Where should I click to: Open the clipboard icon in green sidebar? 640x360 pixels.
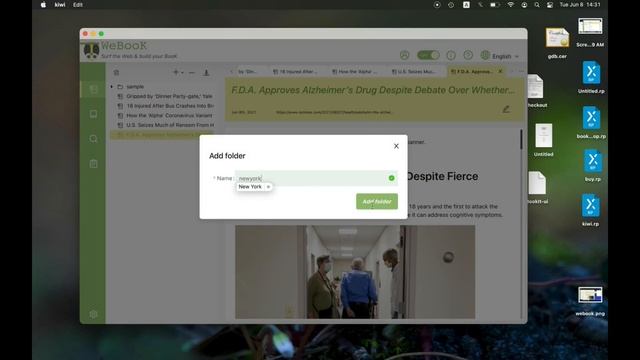[x=93, y=164]
